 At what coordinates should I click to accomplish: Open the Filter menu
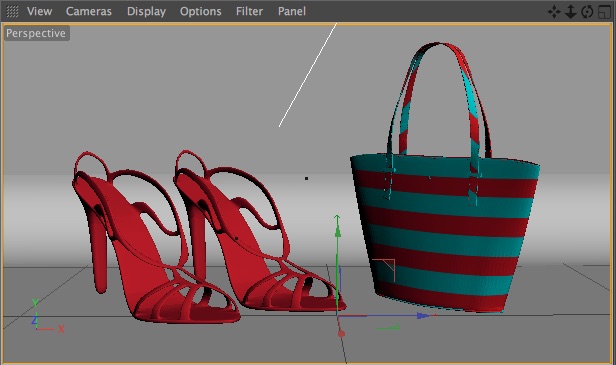click(249, 11)
